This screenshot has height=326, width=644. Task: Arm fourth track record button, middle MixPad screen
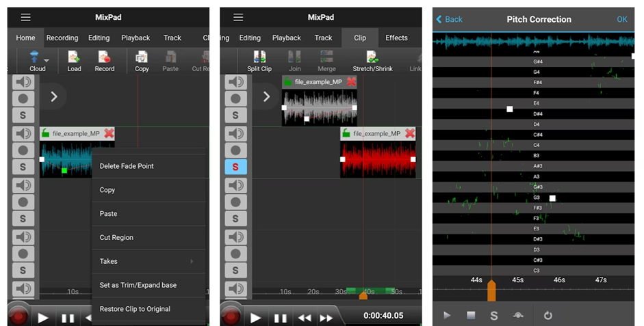point(235,254)
